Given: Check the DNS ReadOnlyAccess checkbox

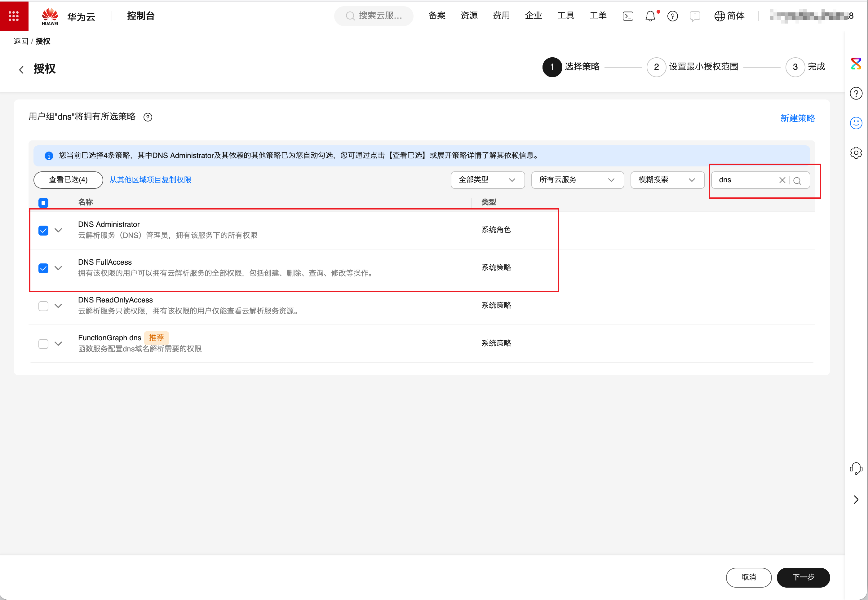Looking at the screenshot, I should coord(43,306).
